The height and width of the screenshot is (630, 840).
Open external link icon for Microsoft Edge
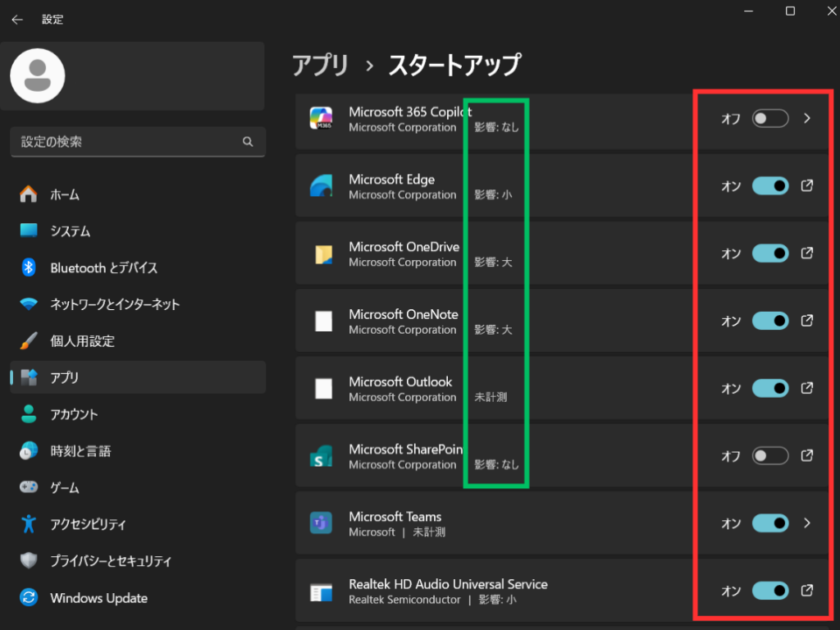807,186
